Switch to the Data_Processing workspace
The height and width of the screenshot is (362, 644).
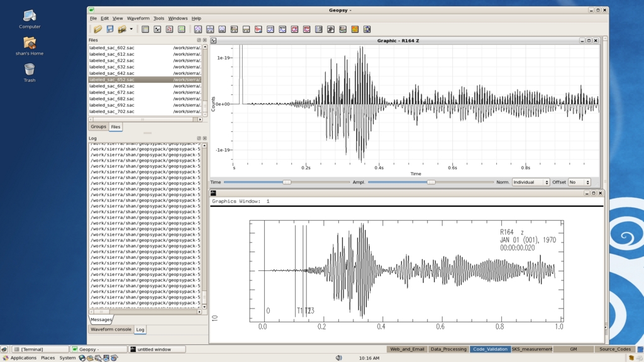click(448, 349)
